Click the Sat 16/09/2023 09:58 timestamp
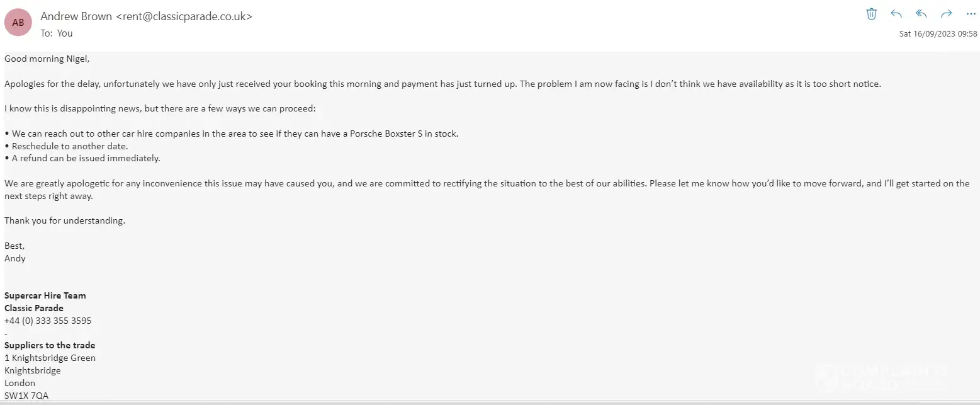The width and height of the screenshot is (980, 405). click(x=938, y=34)
